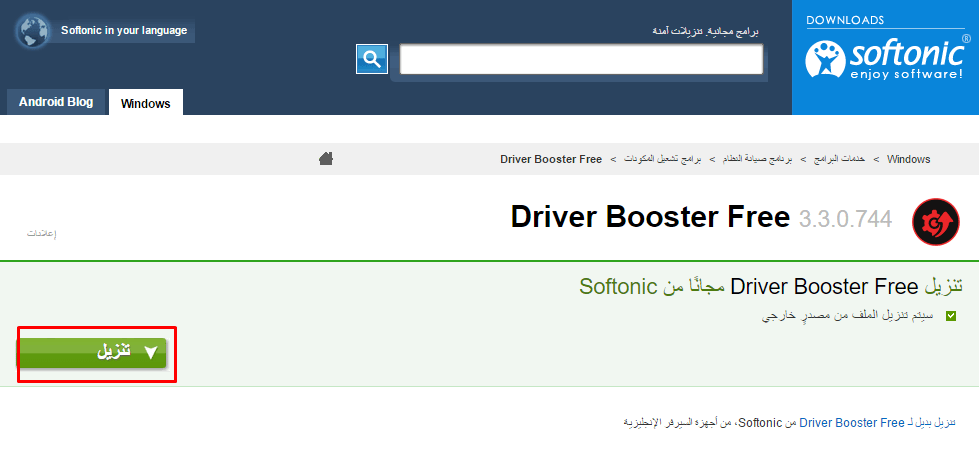
Task: Open the Android Blog tab
Action: pos(56,102)
